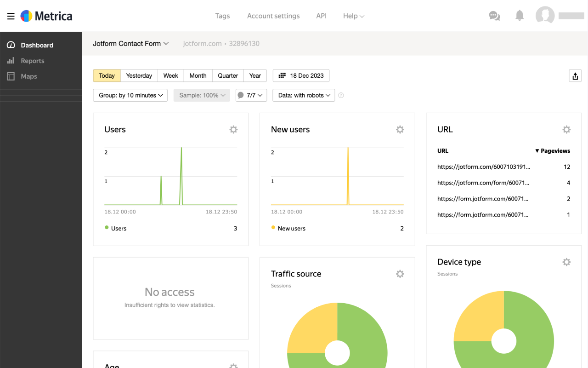Expand the Data: with robots dropdown
This screenshot has width=588, height=368.
[x=303, y=95]
